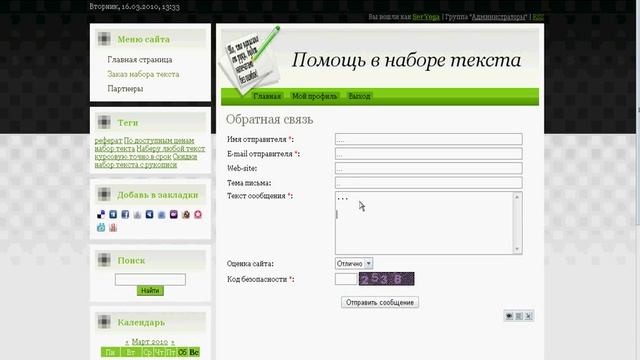Click the brown bookmark icon
The image size is (640, 360).
pos(186,214)
